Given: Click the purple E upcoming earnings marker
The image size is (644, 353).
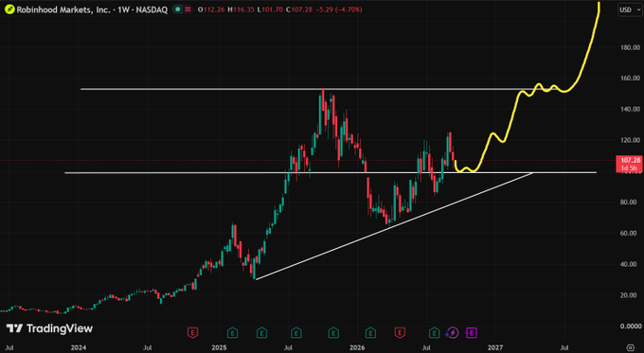Looking at the screenshot, I should (x=471, y=332).
